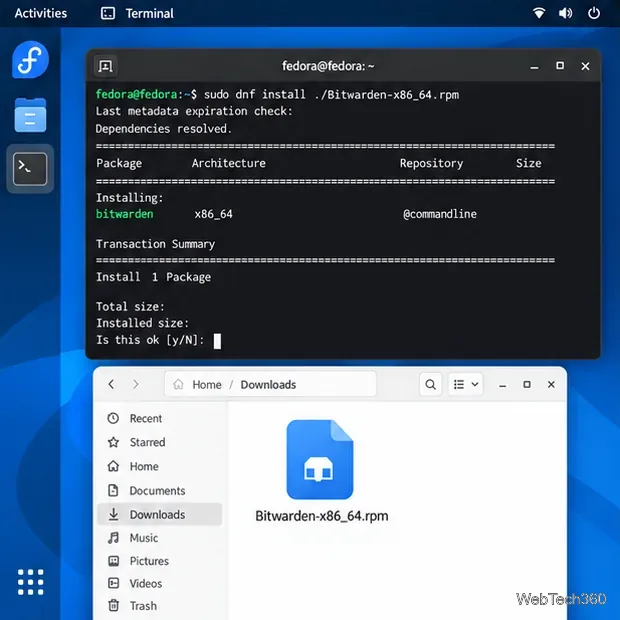Select Downloads in the path bar
This screenshot has height=620, width=620.
point(268,385)
